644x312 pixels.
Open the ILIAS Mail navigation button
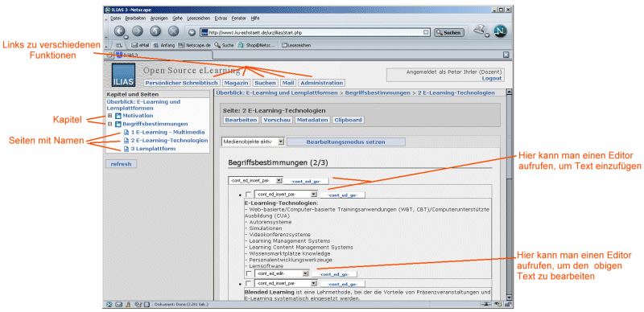click(x=288, y=83)
